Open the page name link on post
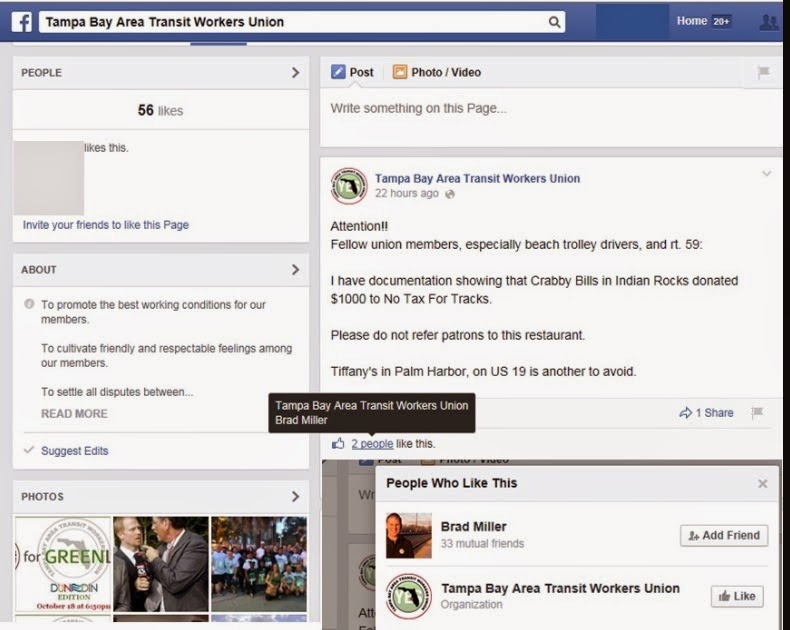790x630 pixels. pyautogui.click(x=477, y=178)
